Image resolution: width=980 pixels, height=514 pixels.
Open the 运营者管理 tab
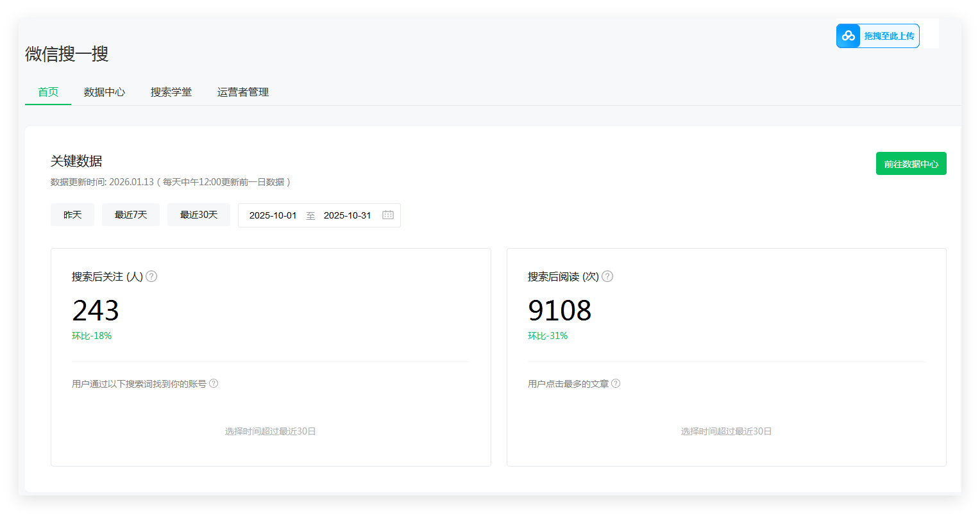pos(243,92)
